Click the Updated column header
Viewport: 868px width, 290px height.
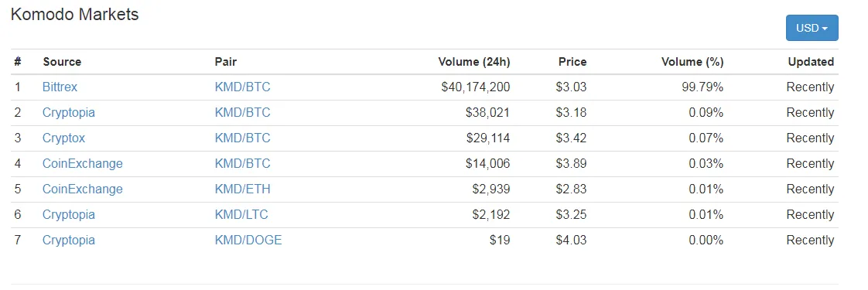tap(811, 62)
